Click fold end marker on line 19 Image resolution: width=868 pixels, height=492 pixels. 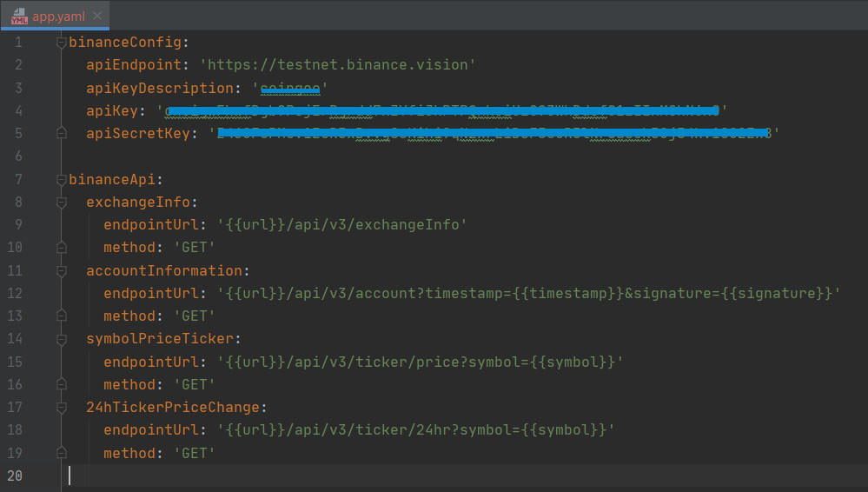point(62,453)
